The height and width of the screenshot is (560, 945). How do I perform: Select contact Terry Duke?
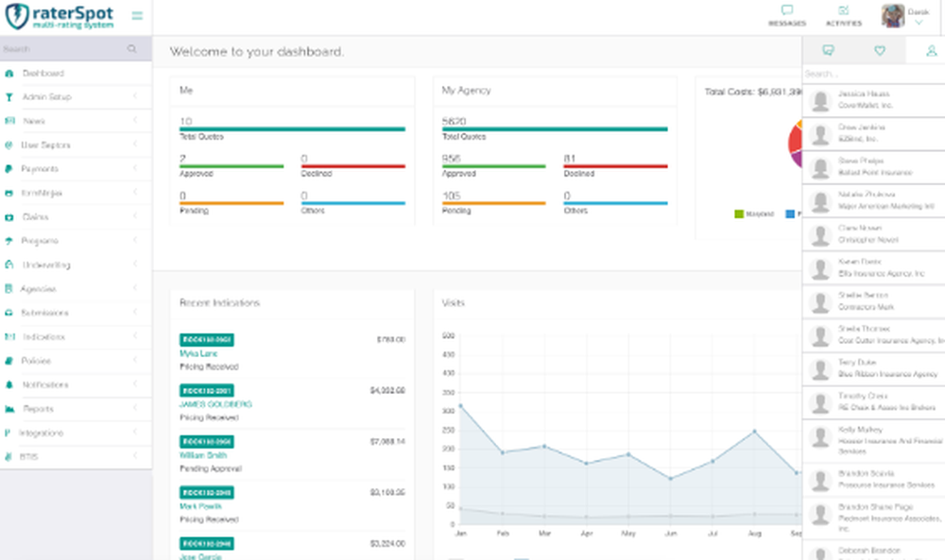[873, 368]
